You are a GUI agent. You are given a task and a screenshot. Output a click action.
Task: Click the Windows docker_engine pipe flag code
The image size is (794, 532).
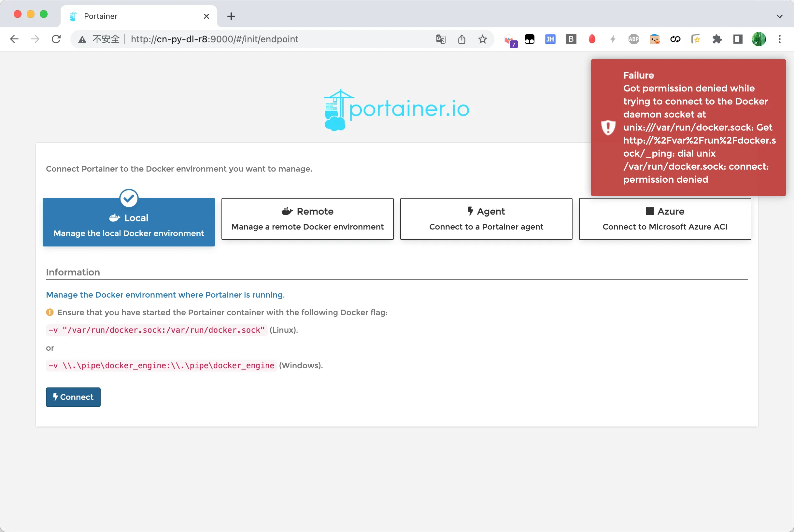point(161,366)
